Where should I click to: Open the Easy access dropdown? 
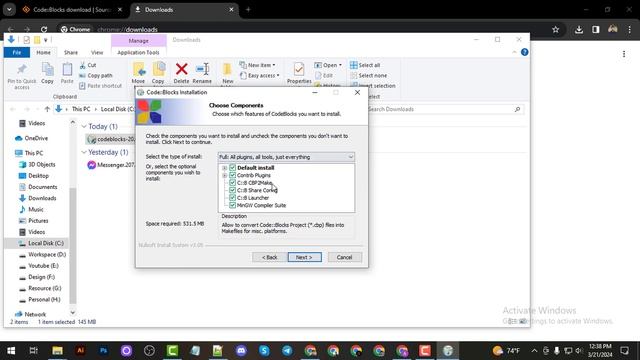pyautogui.click(x=260, y=76)
